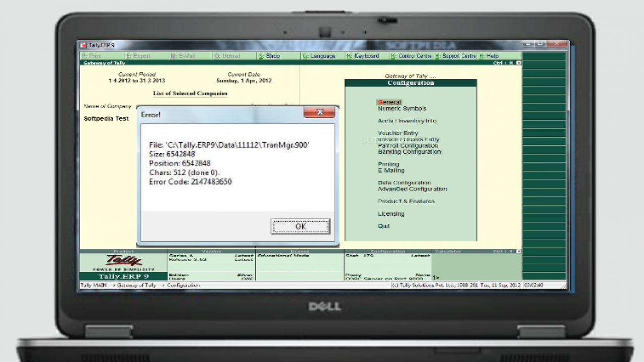
Task: Close the Tally.ERP 9 window
Action: click(556, 44)
